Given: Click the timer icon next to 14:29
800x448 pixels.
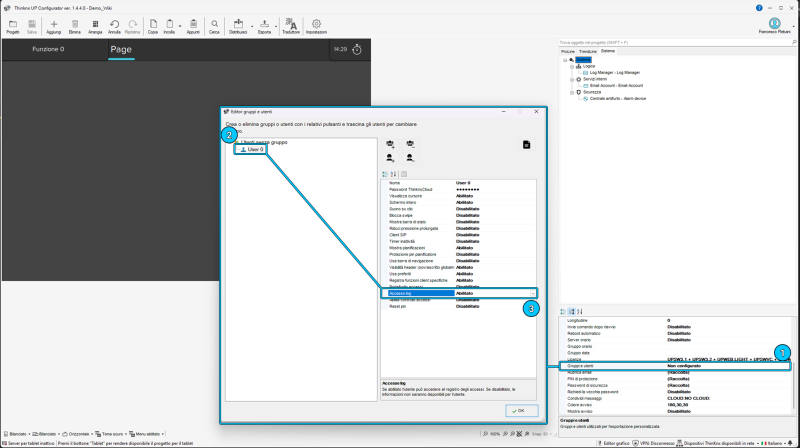Looking at the screenshot, I should point(357,49).
